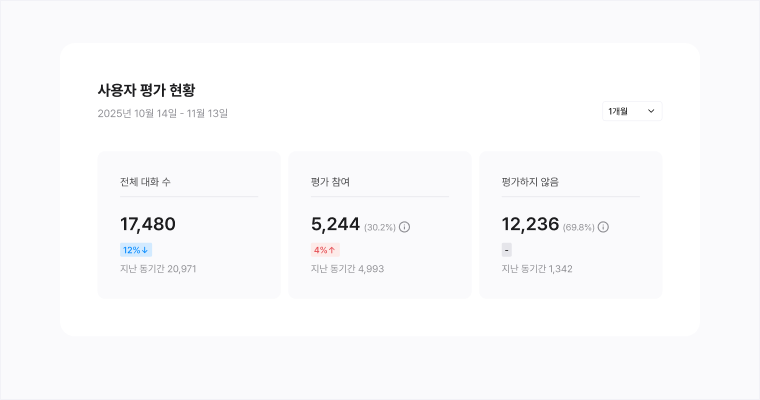Select the 전체 대화 수 card label
760x400 pixels.
tap(145, 182)
